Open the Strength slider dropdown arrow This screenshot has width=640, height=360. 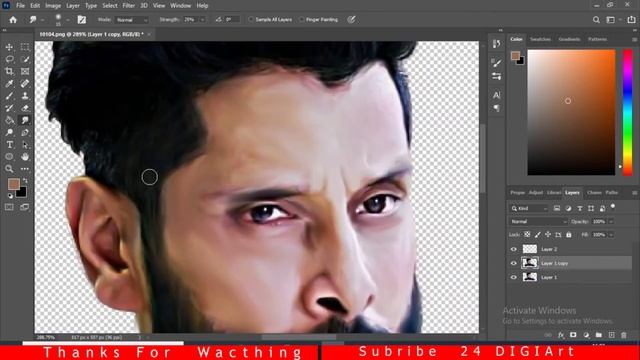tap(202, 20)
